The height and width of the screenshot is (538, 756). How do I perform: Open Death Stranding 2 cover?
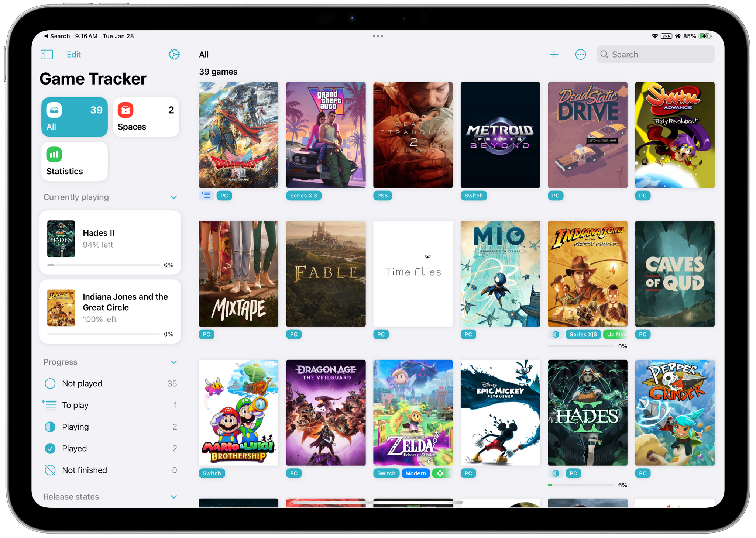(413, 135)
